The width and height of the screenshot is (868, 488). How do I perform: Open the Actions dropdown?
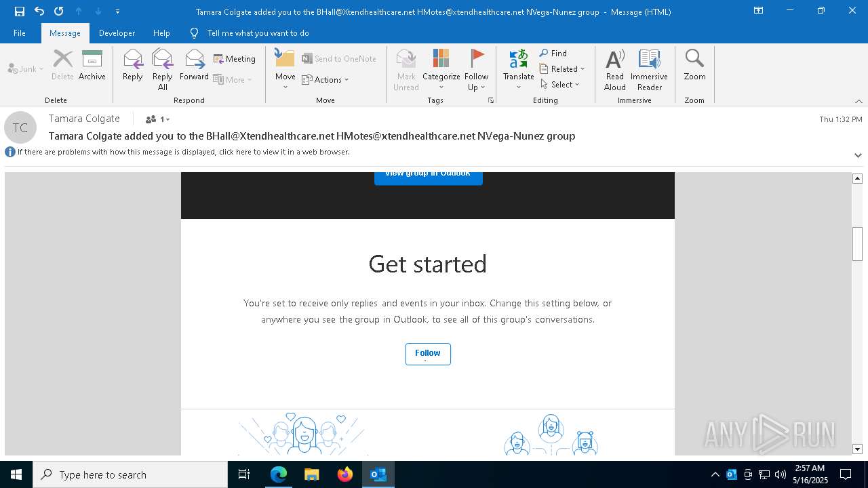tap(325, 79)
